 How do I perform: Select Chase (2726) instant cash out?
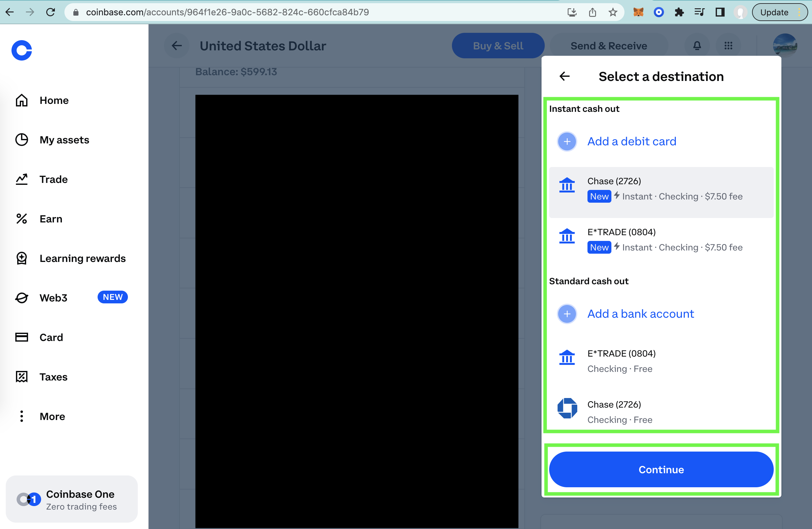[661, 192]
